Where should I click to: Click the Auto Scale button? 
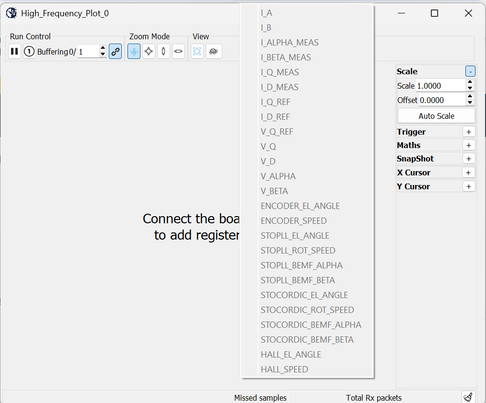click(436, 116)
